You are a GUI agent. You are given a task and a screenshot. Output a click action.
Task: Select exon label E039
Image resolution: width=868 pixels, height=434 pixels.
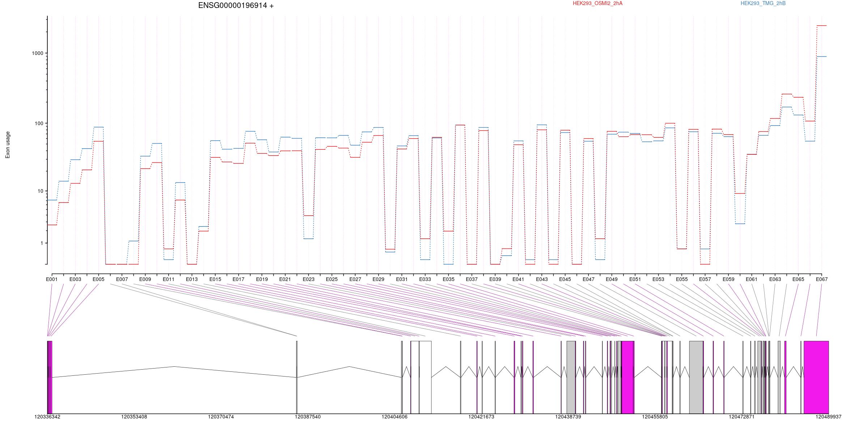[x=495, y=279]
